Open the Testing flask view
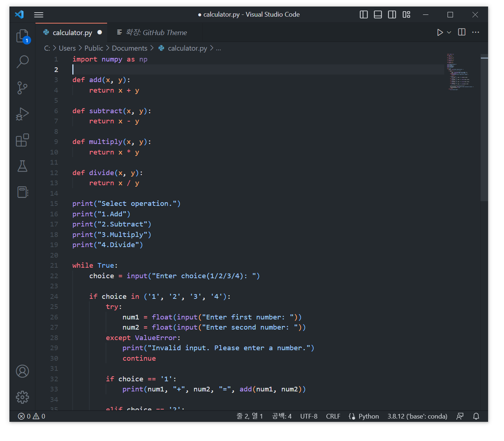This screenshot has height=441, width=504. (x=22, y=166)
